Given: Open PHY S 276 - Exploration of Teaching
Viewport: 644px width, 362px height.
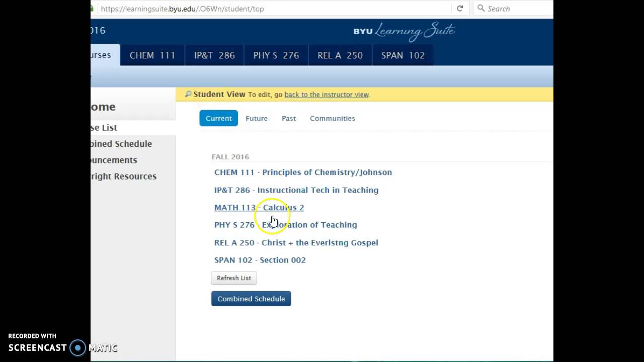Looking at the screenshot, I should [x=286, y=225].
